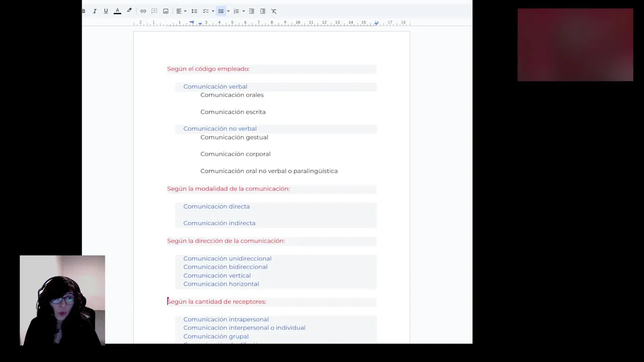
Task: Click 'Comunicación gestual' line
Action: [234, 137]
